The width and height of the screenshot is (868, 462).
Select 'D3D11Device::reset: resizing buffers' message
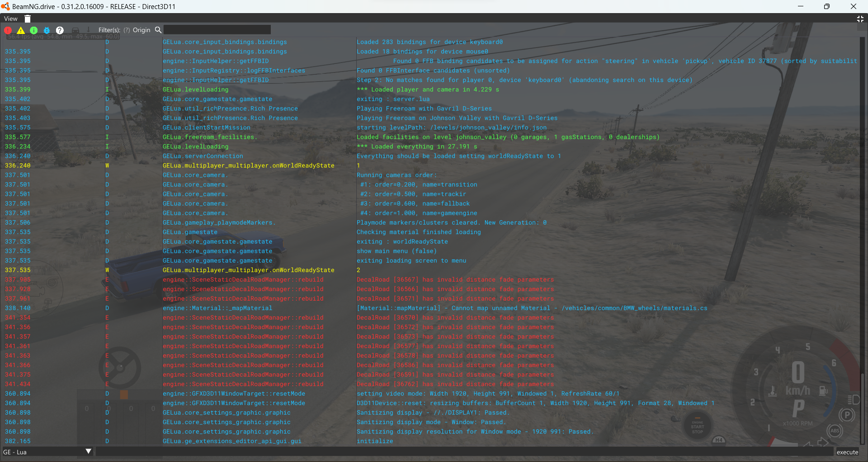(536, 403)
